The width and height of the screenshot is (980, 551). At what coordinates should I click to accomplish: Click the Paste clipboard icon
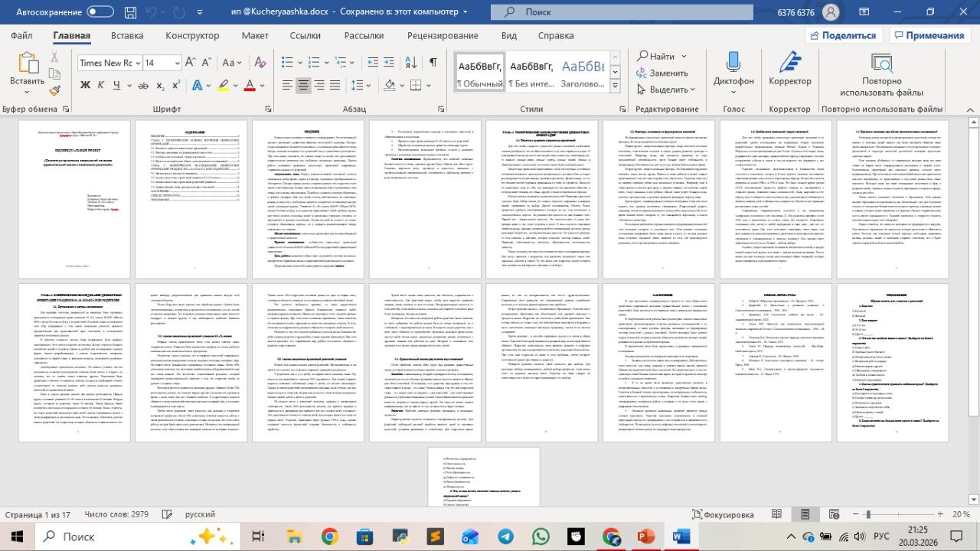28,63
